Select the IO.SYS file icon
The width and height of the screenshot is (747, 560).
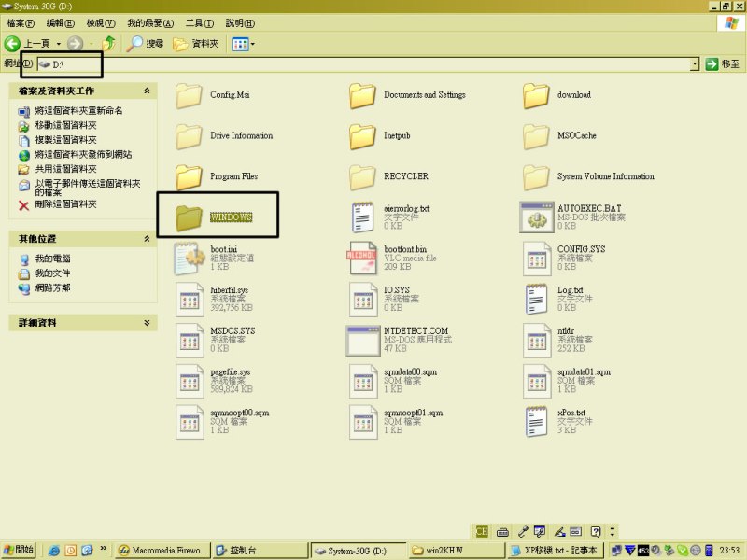(x=363, y=300)
